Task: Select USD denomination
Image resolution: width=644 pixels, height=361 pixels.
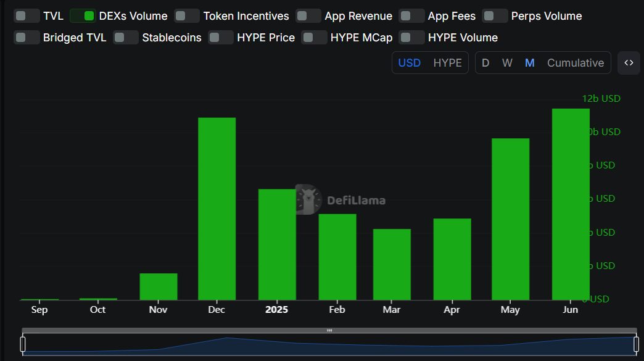Action: click(x=409, y=63)
